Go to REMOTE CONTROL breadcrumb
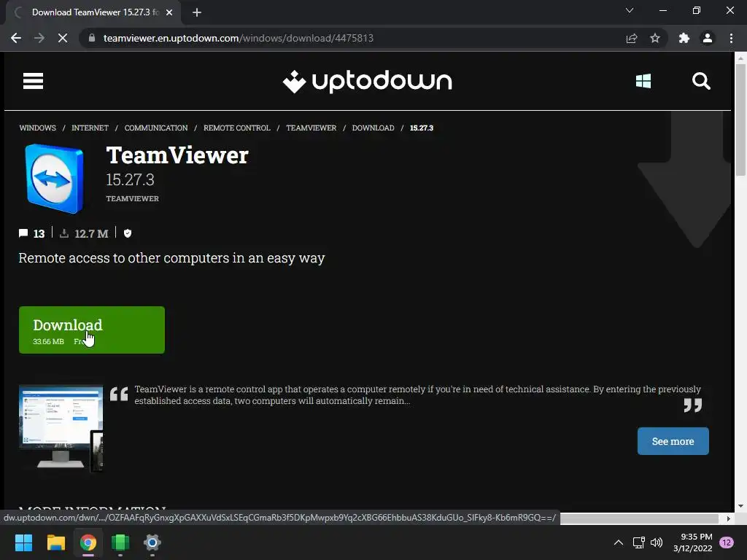This screenshot has width=747, height=560. pyautogui.click(x=237, y=128)
